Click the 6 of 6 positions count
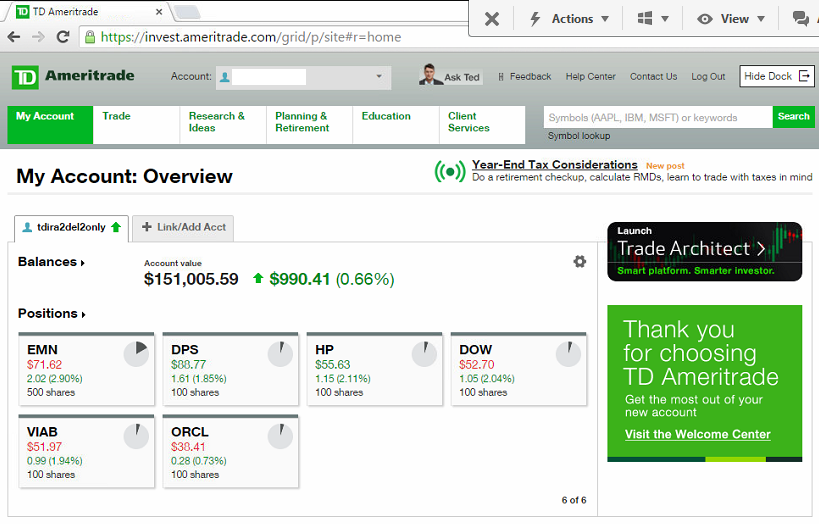The width and height of the screenshot is (819, 524). tap(574, 500)
